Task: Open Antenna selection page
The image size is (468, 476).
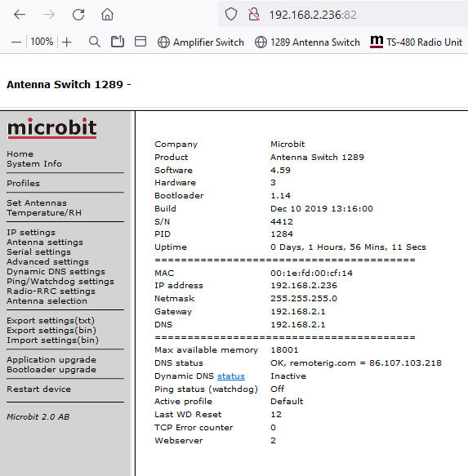Action: 47,300
